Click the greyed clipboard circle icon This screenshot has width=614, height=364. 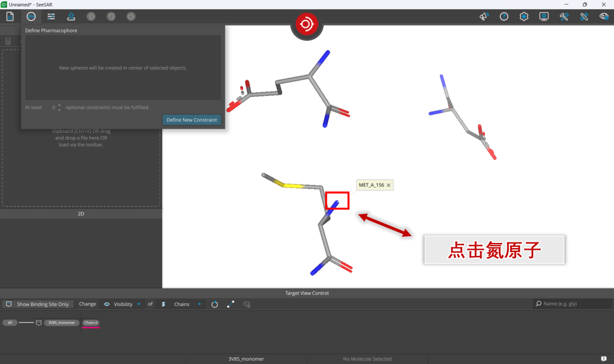click(111, 16)
